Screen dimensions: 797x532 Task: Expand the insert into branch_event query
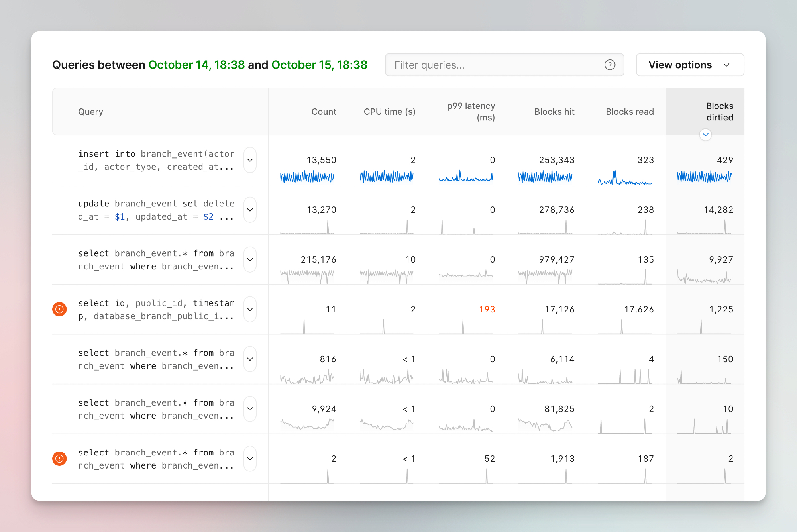pyautogui.click(x=250, y=160)
